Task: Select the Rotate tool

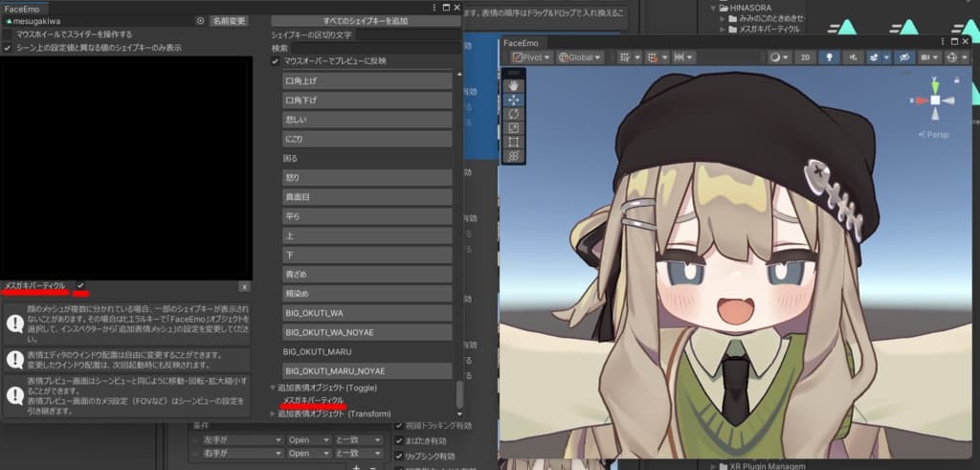Action: (514, 114)
